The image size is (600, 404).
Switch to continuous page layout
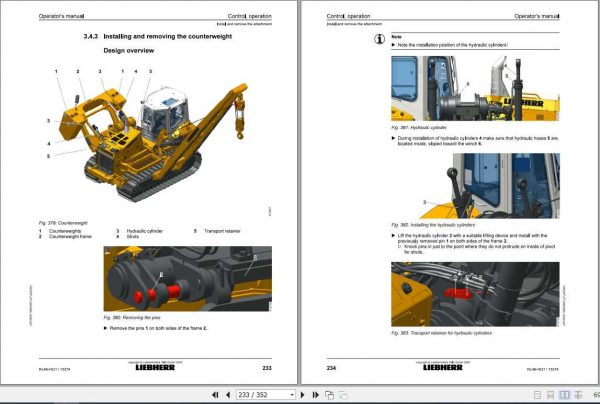click(x=551, y=395)
